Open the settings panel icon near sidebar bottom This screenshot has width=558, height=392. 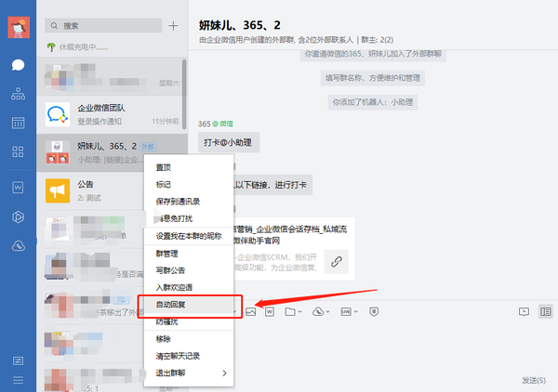click(19, 361)
